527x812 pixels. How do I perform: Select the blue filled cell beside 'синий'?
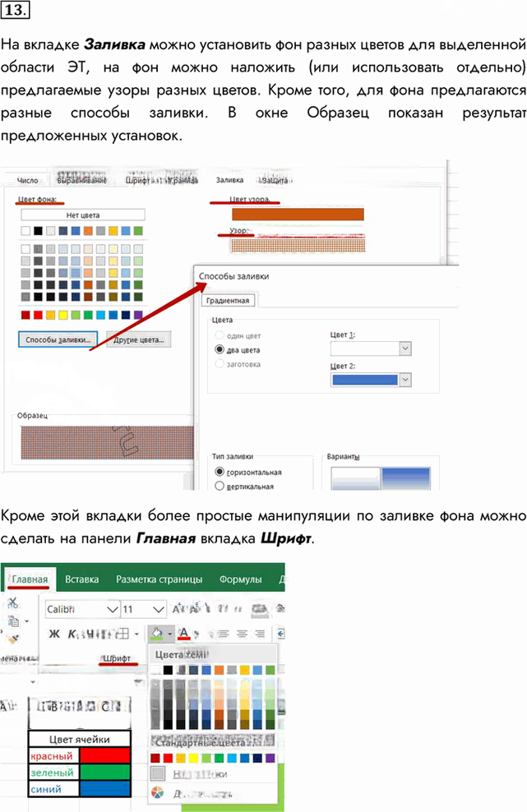click(x=104, y=789)
